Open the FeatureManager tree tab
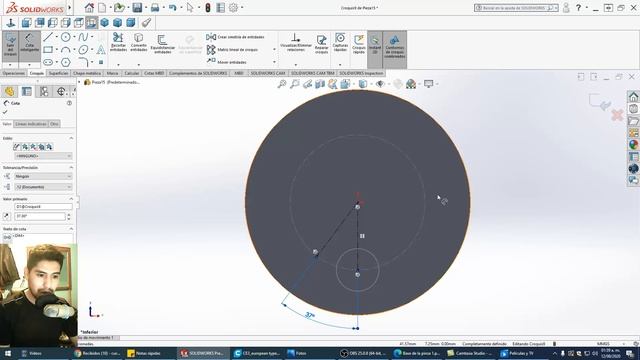Screen dimensions: 640x360 (x=9, y=91)
